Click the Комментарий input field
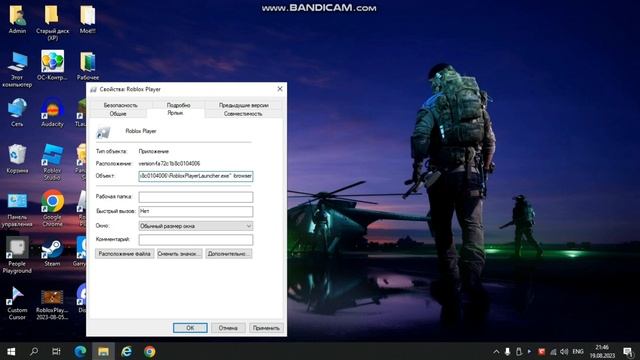Image resolution: width=640 pixels, height=360 pixels. 196,240
